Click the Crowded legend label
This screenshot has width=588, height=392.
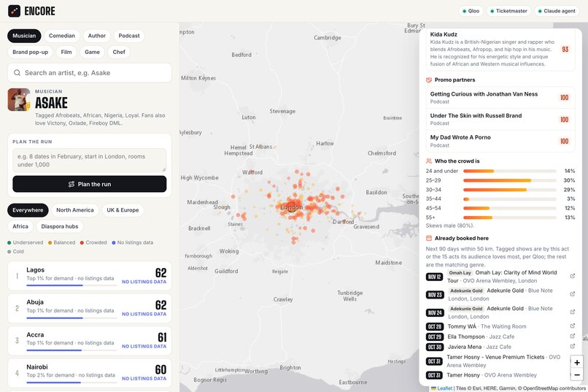96,242
